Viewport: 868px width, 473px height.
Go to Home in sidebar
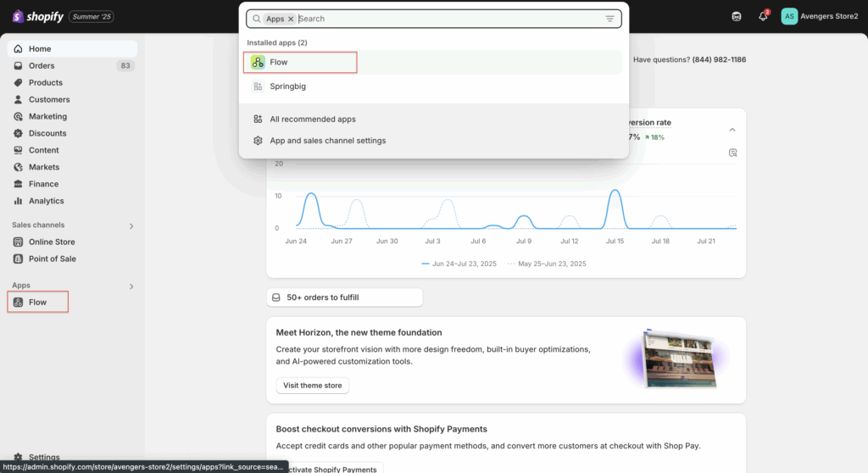72,48
